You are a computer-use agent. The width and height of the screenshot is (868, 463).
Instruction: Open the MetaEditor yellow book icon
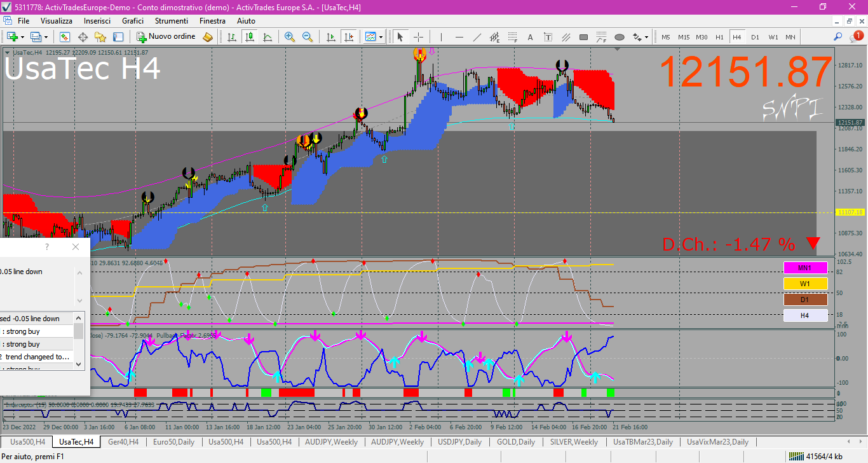click(x=208, y=37)
